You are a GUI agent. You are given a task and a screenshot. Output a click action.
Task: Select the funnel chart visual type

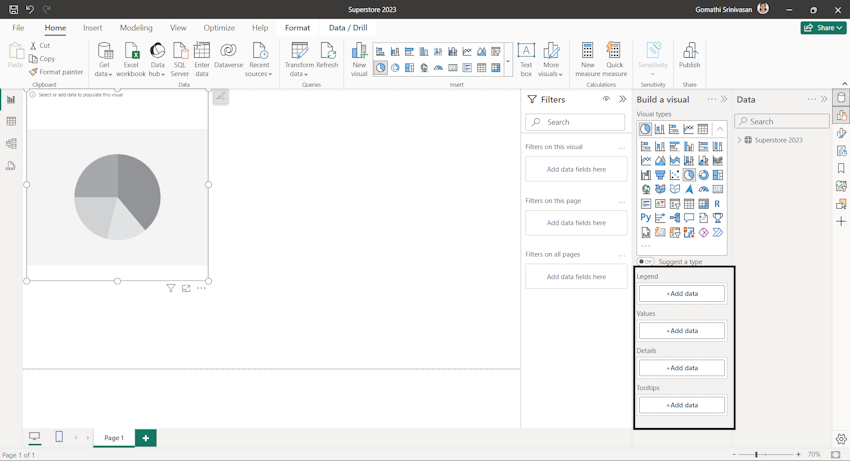pyautogui.click(x=660, y=175)
